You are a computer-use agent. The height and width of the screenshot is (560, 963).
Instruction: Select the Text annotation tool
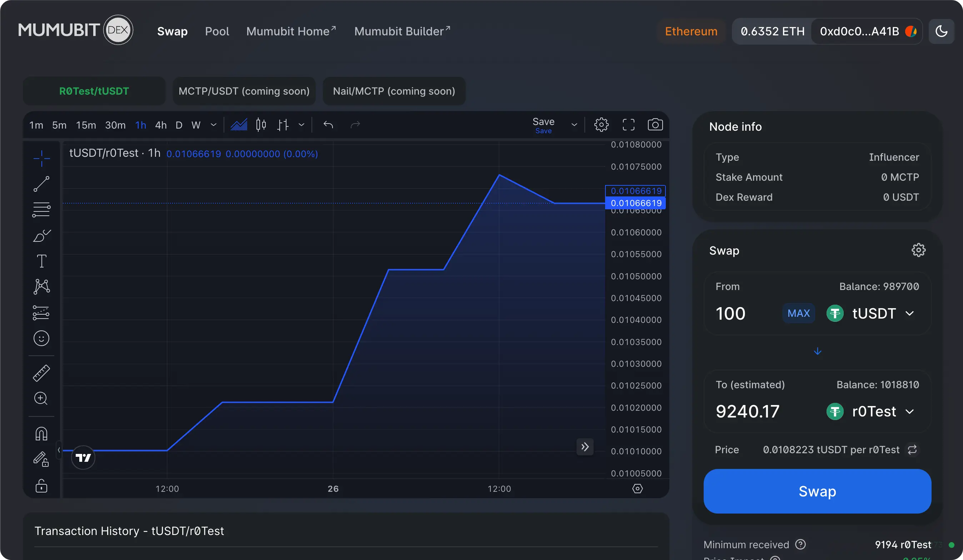(41, 261)
